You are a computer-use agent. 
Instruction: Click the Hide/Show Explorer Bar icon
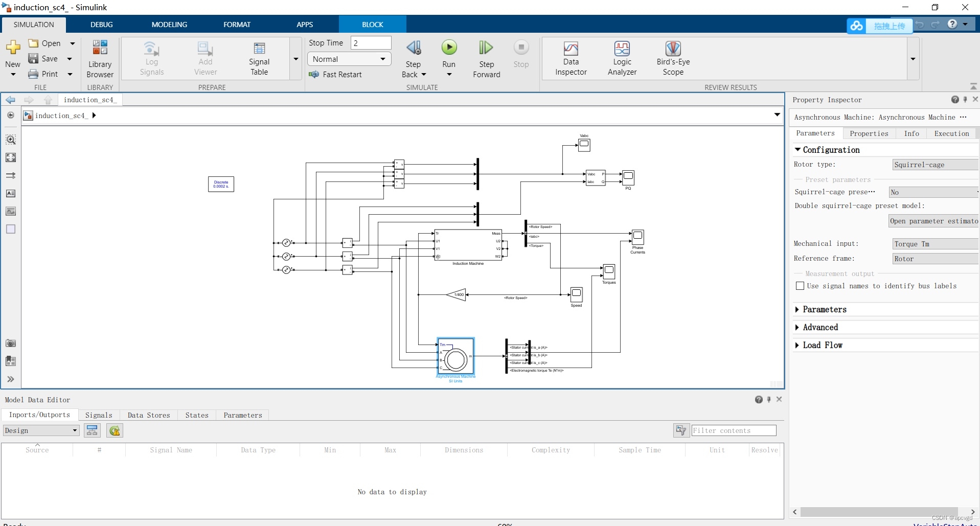pos(11,116)
